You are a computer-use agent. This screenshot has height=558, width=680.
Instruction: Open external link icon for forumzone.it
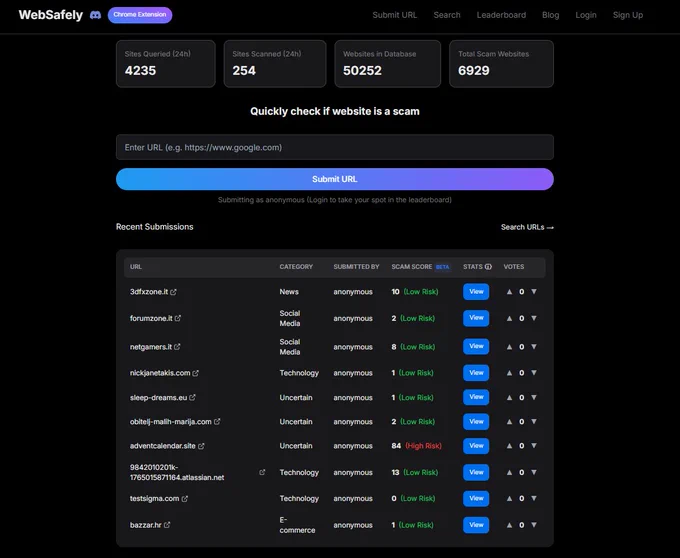point(178,318)
